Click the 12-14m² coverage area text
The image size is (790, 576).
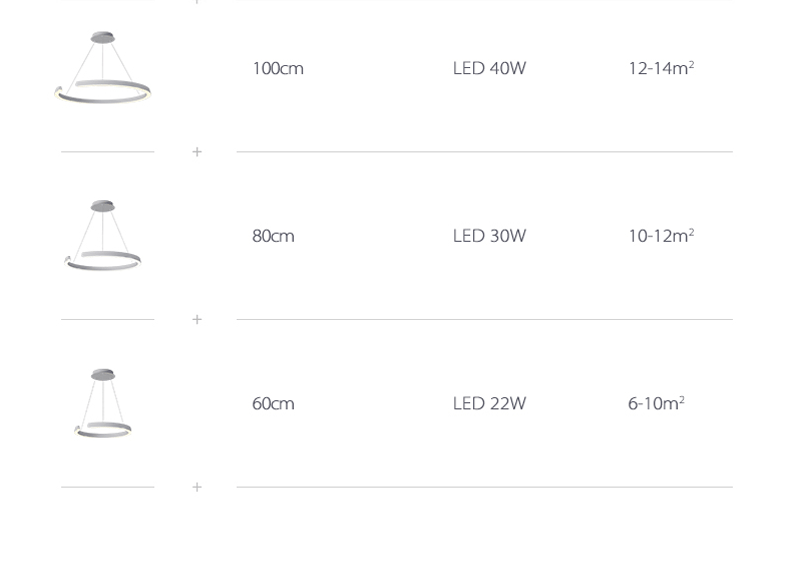661,68
